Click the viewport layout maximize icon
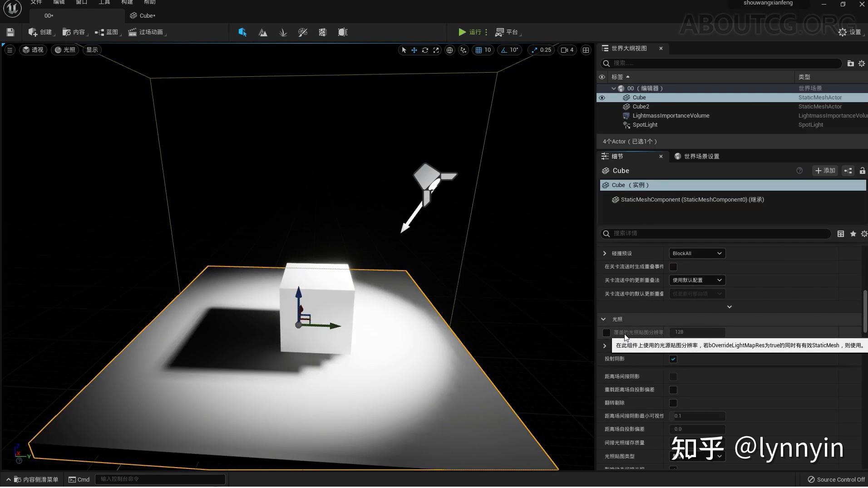The image size is (868, 488). coord(586,50)
